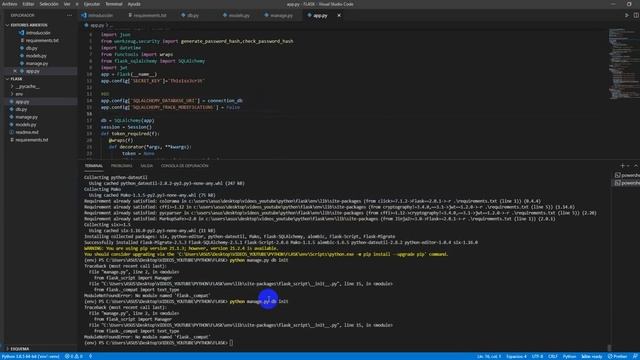Click the Python interpreter in status bar
This screenshot has width=640, height=360.
tap(31, 356)
